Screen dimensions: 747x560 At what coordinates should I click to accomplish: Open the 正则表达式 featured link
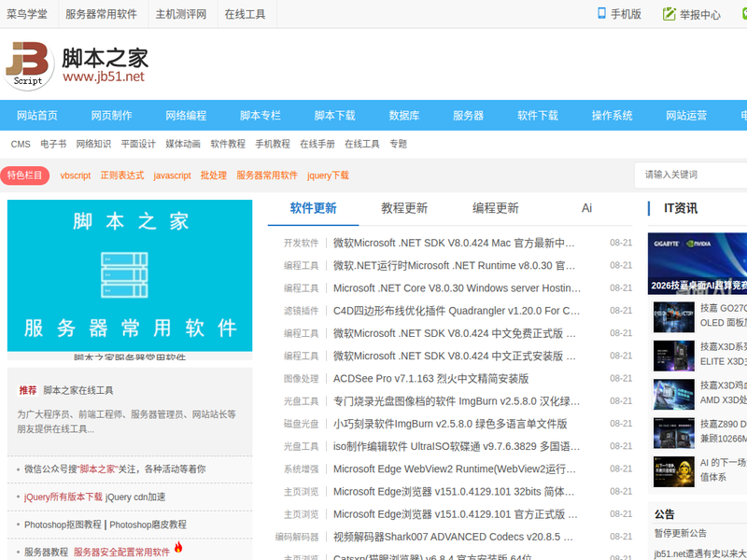click(122, 175)
